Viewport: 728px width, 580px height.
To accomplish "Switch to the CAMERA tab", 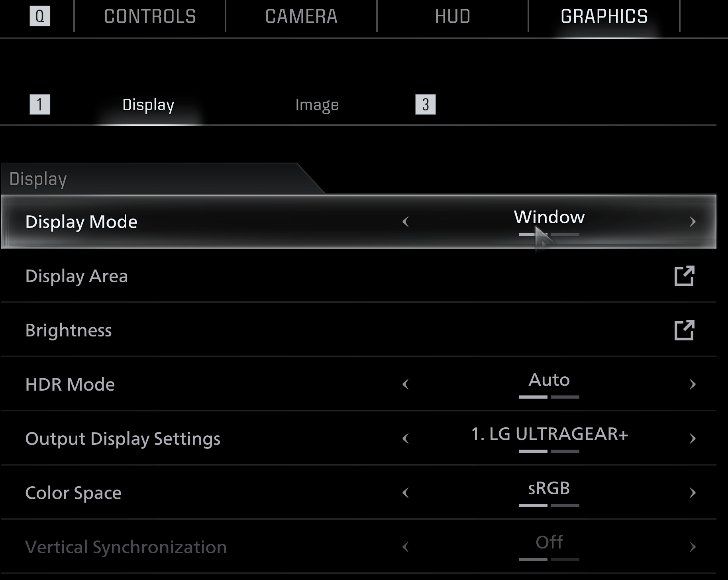I will (301, 16).
